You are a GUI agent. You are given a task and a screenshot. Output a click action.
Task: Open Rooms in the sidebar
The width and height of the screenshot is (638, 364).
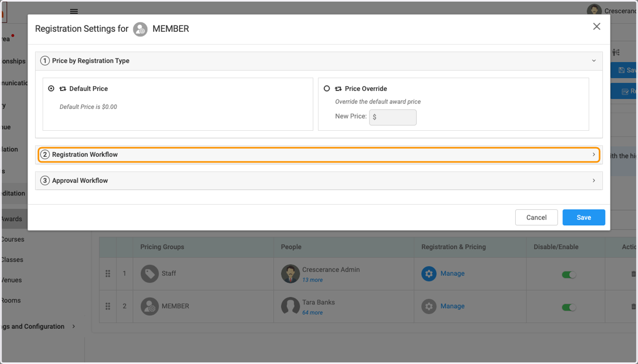click(11, 300)
